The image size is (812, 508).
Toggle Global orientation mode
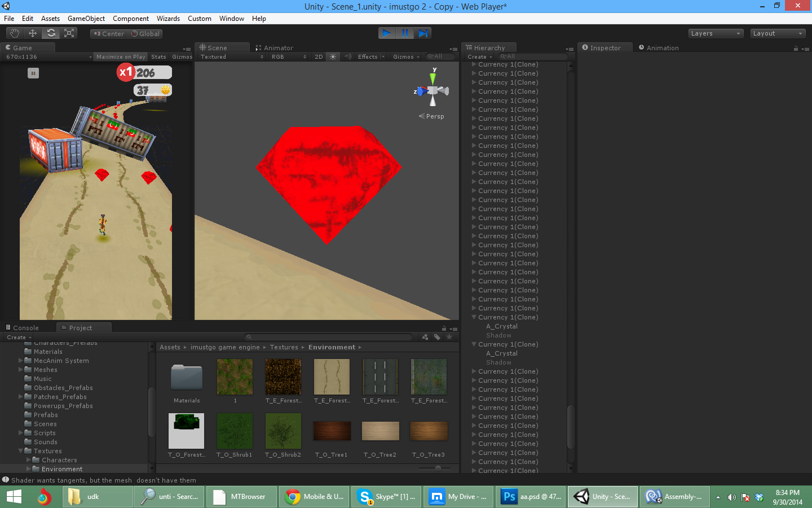tap(145, 34)
